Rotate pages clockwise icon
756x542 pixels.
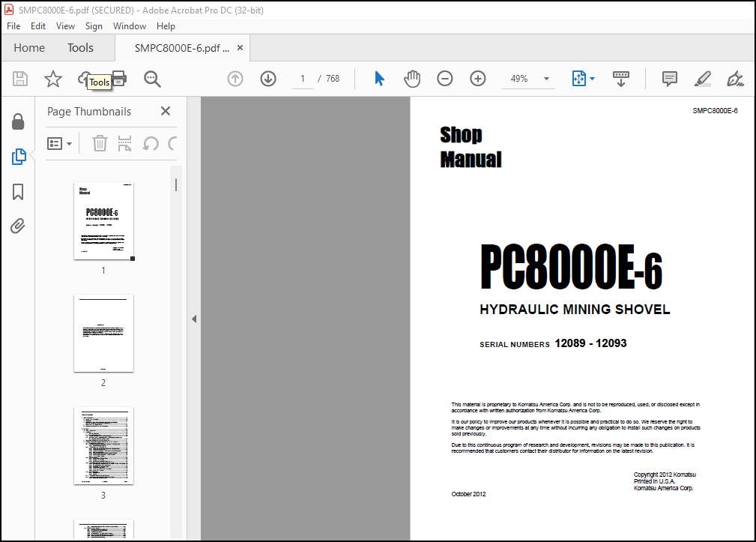[x=172, y=143]
